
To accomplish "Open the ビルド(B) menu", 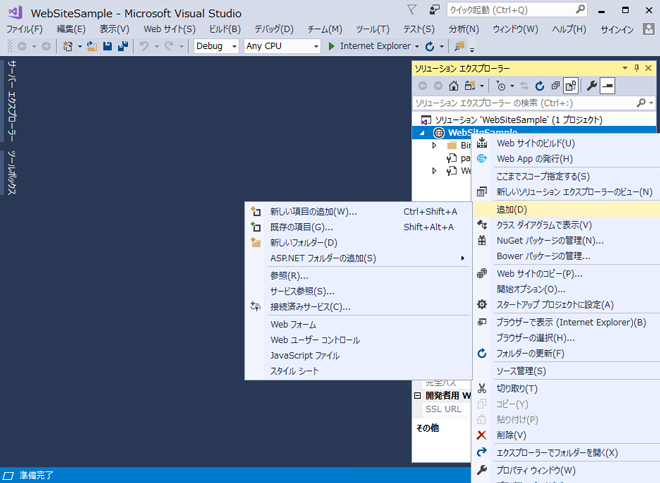I will coord(225,29).
